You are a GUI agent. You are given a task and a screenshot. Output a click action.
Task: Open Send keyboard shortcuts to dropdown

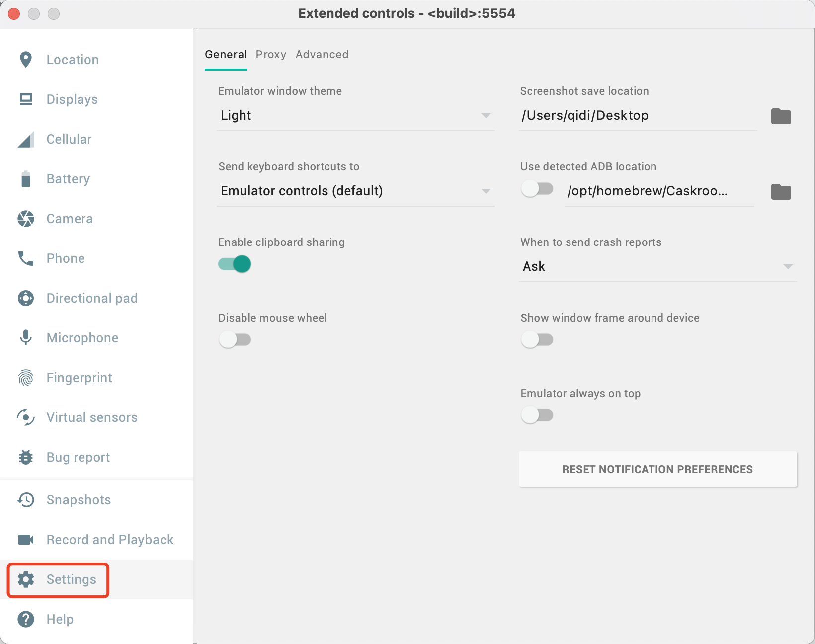coord(356,191)
